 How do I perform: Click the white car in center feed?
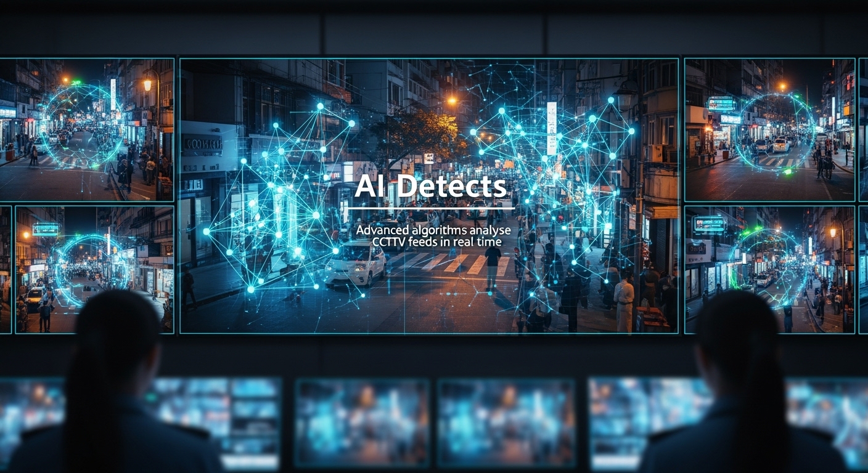click(355, 264)
